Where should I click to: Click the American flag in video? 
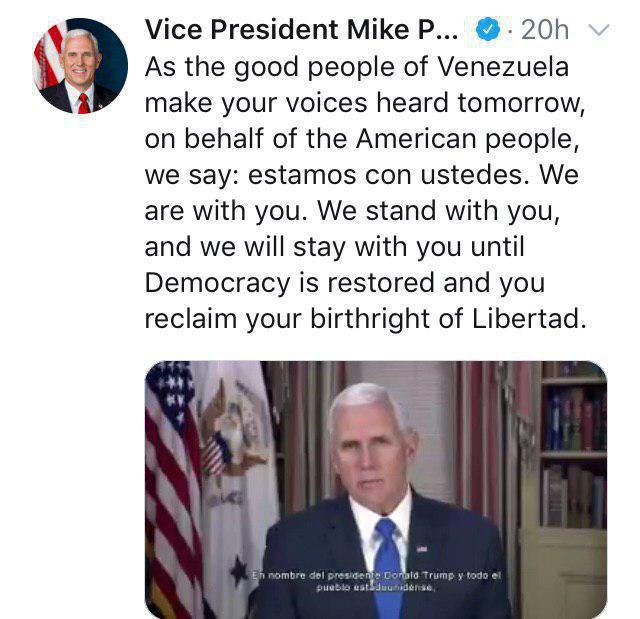171,480
